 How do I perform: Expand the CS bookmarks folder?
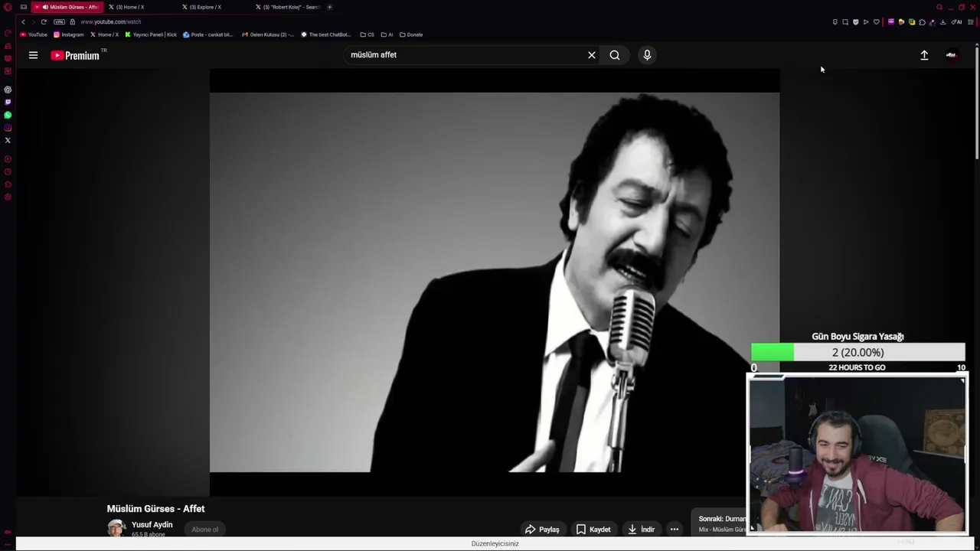point(367,34)
